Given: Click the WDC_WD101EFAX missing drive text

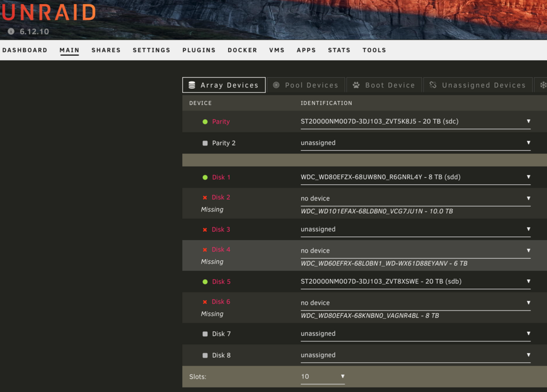Looking at the screenshot, I should 377,212.
